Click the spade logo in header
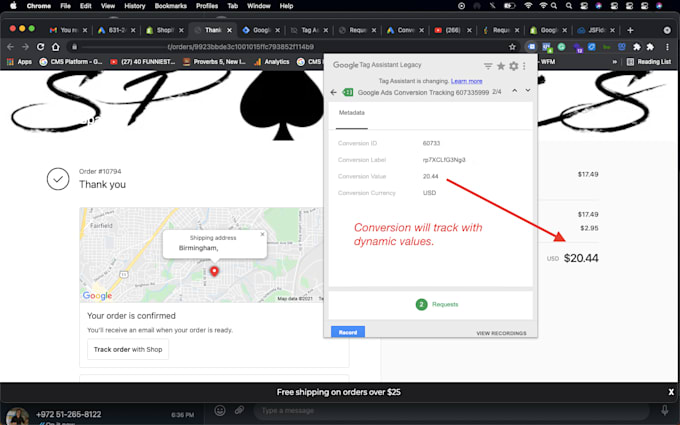Image resolution: width=680 pixels, height=425 pixels. pyautogui.click(x=282, y=105)
